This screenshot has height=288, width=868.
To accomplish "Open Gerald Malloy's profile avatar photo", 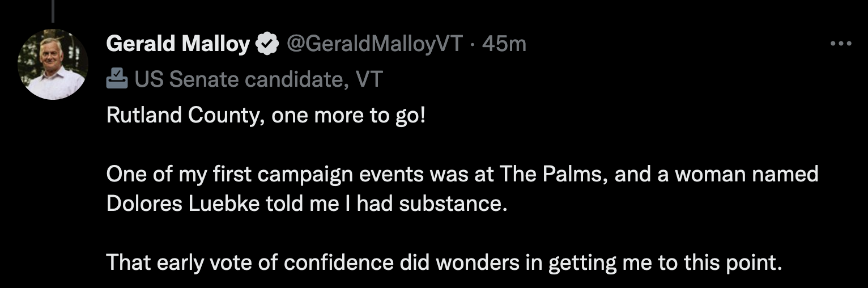I will pyautogui.click(x=53, y=64).
